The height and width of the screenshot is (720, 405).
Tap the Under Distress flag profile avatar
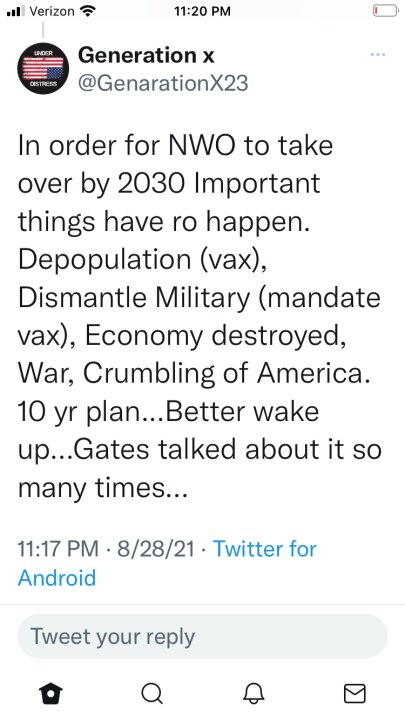pyautogui.click(x=43, y=68)
